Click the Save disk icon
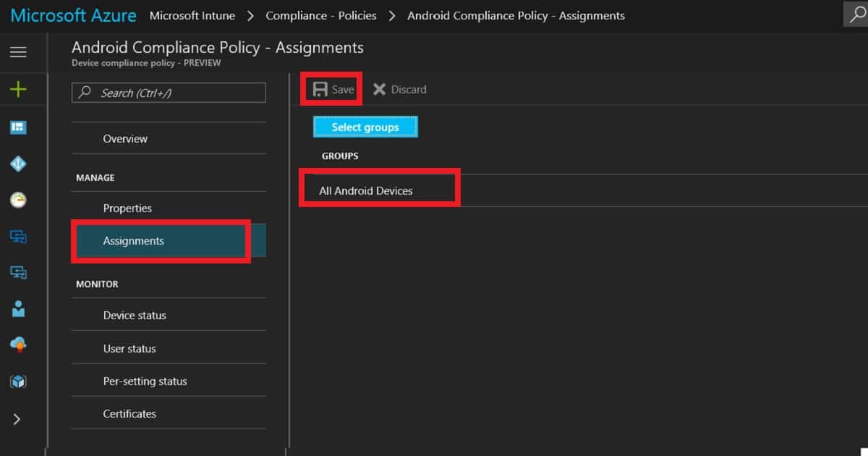Image resolution: width=868 pixels, height=456 pixels. click(x=320, y=89)
